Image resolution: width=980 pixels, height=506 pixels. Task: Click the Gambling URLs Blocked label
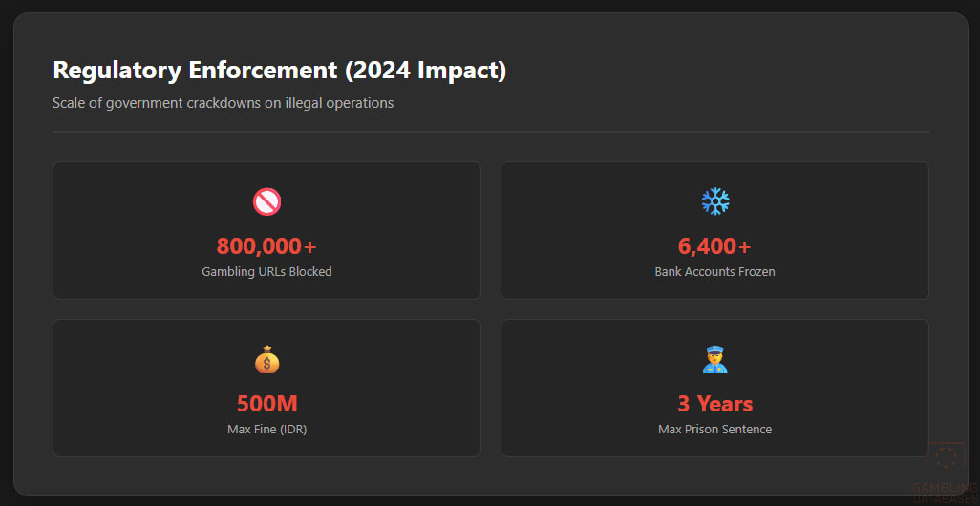point(266,272)
